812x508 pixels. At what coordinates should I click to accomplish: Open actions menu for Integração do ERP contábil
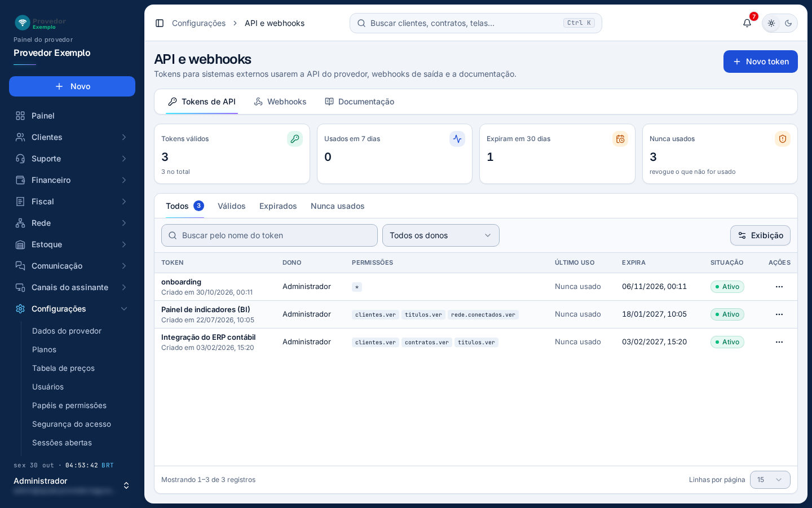(779, 342)
